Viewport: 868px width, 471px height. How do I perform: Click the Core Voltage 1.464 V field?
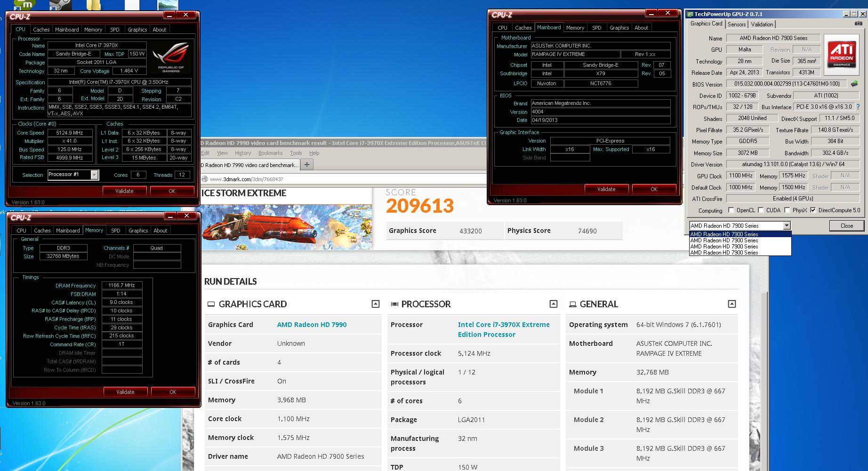click(129, 71)
